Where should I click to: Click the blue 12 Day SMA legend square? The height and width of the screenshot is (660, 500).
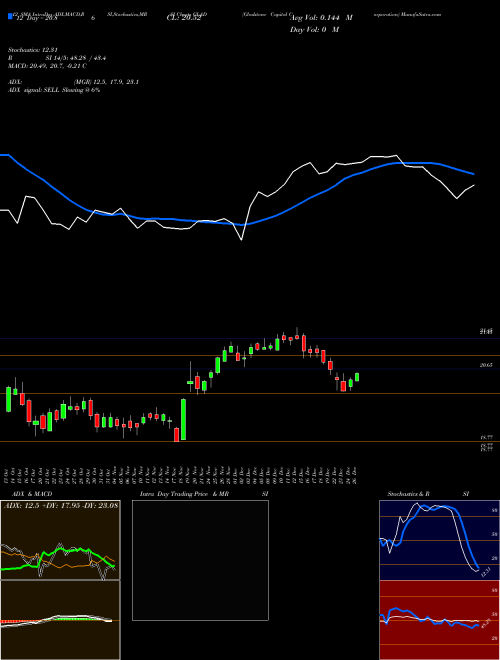pos(10,17)
